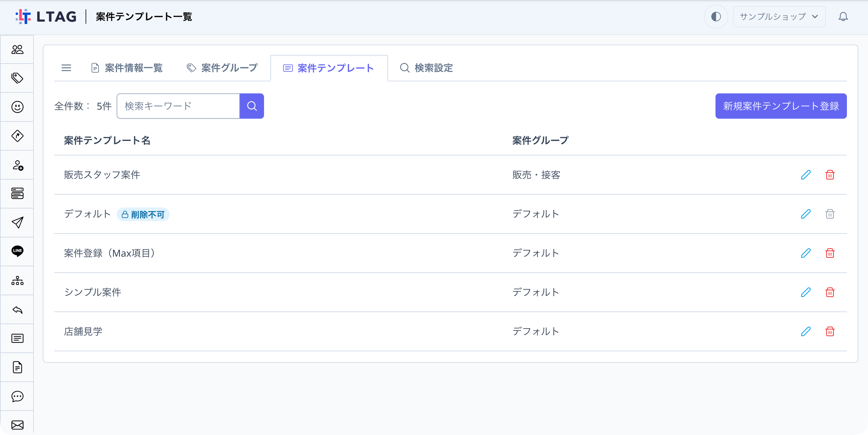Delete the 店舗見学 template
The height and width of the screenshot is (435, 868).
coord(830,332)
